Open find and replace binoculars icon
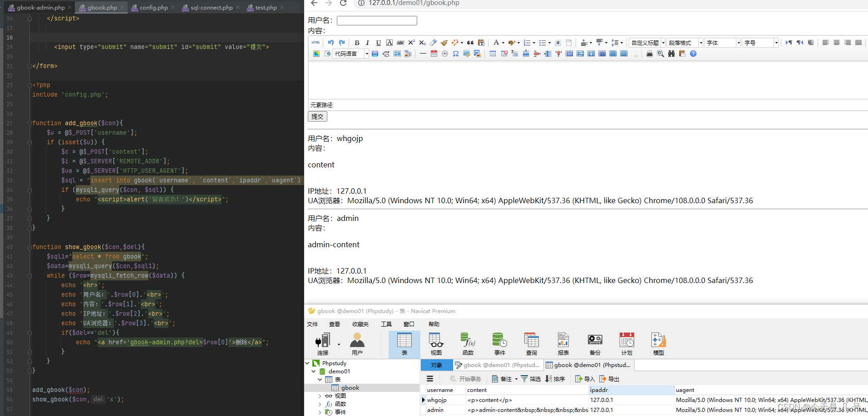This screenshot has width=868, height=416. [671, 54]
